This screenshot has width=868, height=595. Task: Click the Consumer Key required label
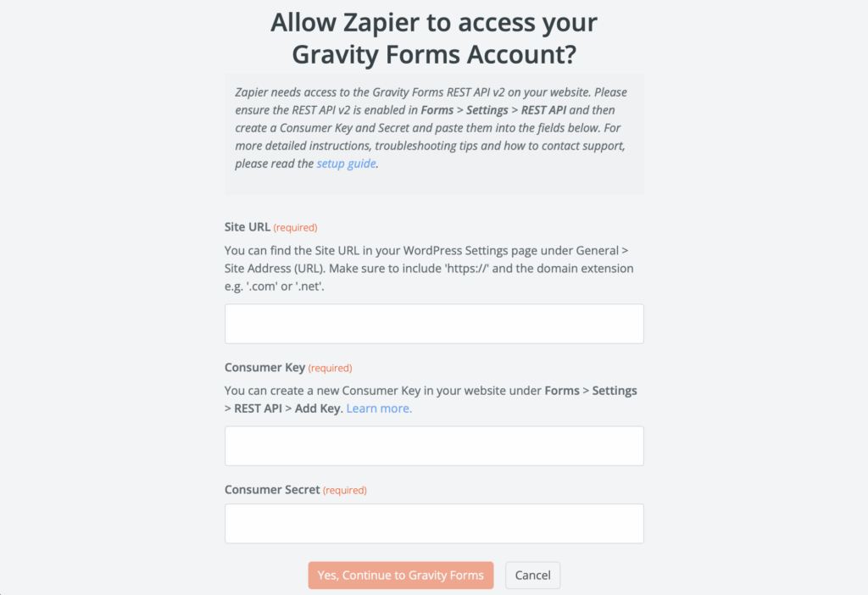329,368
